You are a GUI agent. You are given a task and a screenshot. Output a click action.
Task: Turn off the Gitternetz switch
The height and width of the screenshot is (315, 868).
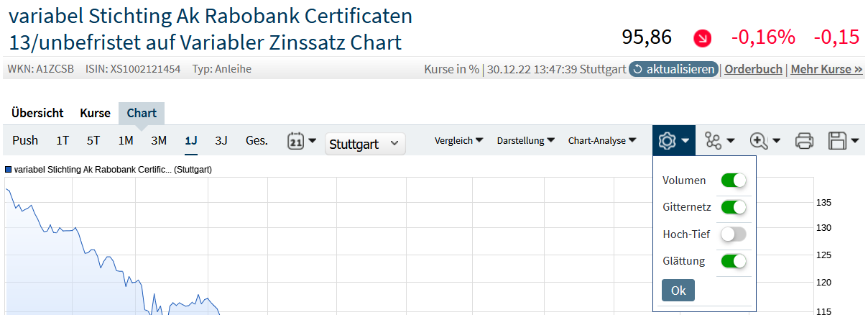pos(734,207)
